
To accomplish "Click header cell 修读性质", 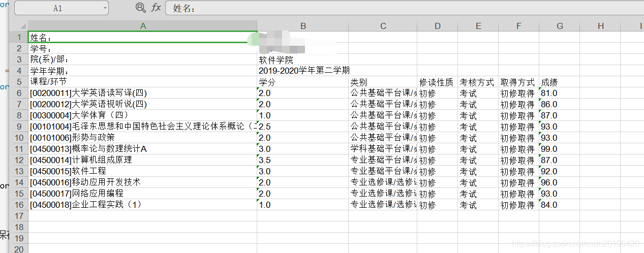I will coord(438,82).
